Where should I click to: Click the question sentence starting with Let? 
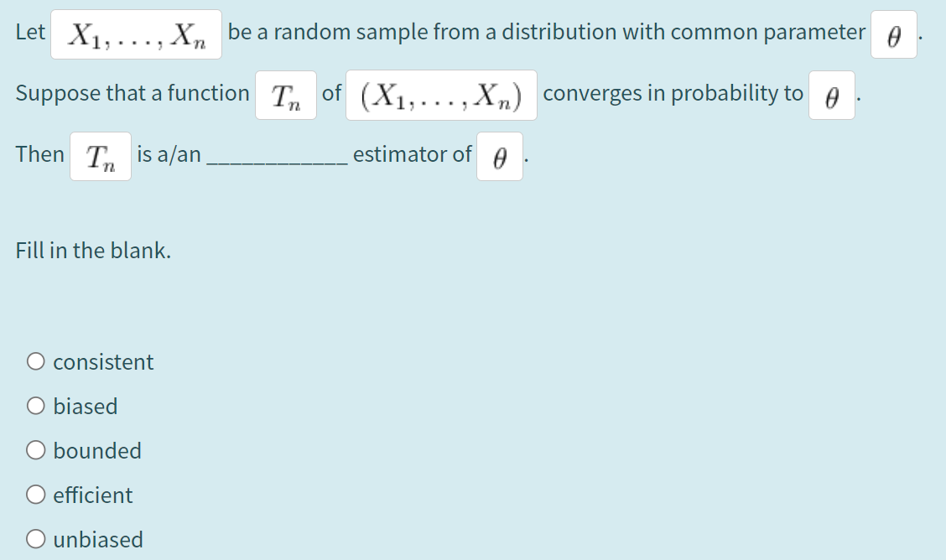point(28,32)
